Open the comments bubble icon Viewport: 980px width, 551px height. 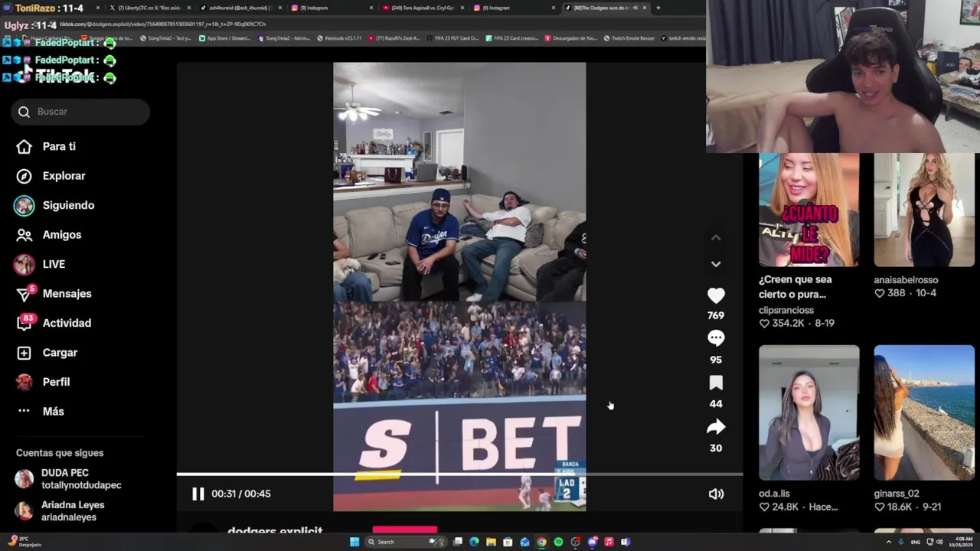click(x=716, y=338)
